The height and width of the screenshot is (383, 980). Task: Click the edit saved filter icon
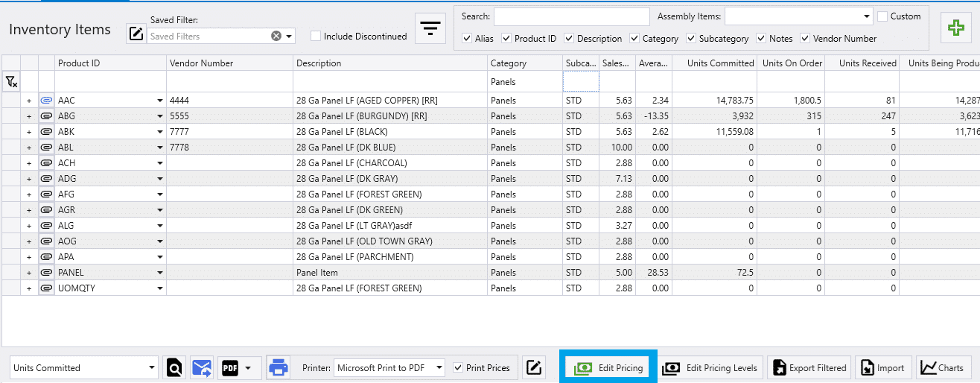click(136, 33)
